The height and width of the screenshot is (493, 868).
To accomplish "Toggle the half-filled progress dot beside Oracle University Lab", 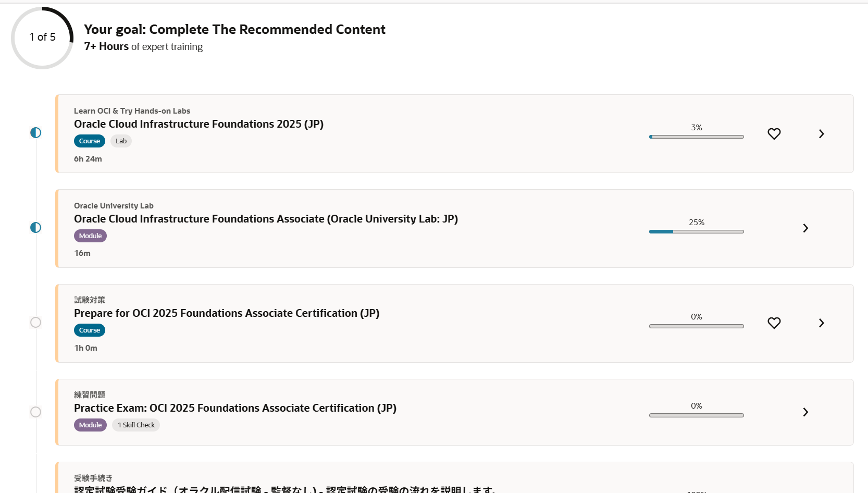I will point(35,227).
